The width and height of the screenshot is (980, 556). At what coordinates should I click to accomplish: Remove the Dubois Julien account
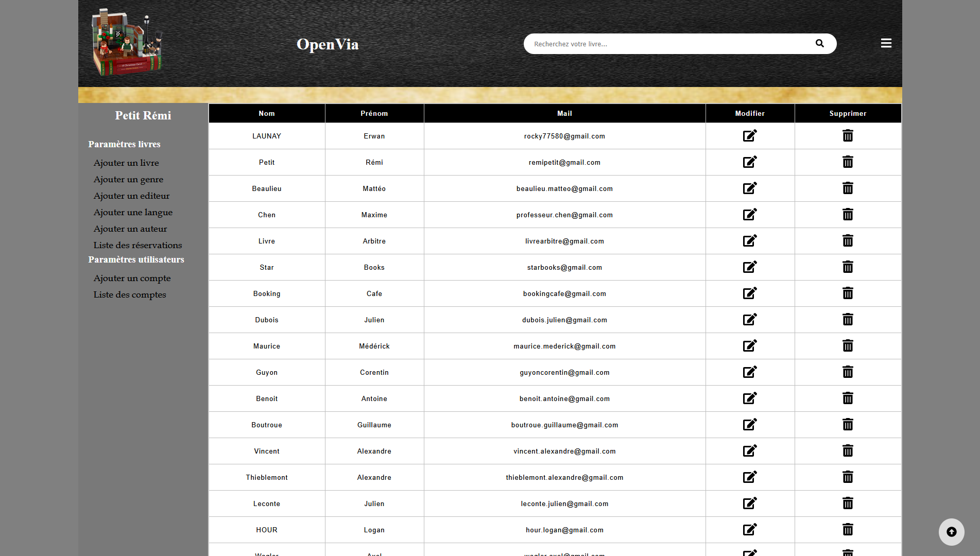(848, 320)
